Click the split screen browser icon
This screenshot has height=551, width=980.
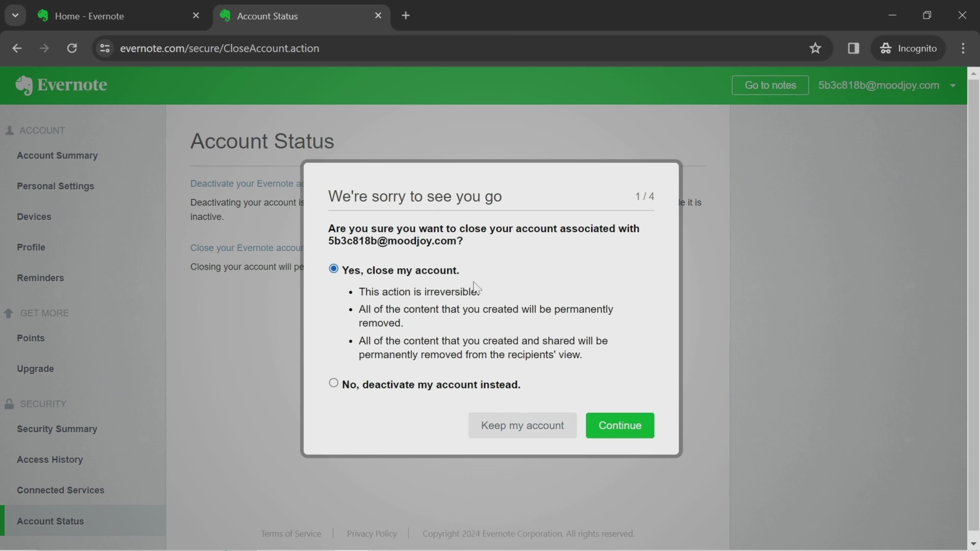pyautogui.click(x=853, y=48)
